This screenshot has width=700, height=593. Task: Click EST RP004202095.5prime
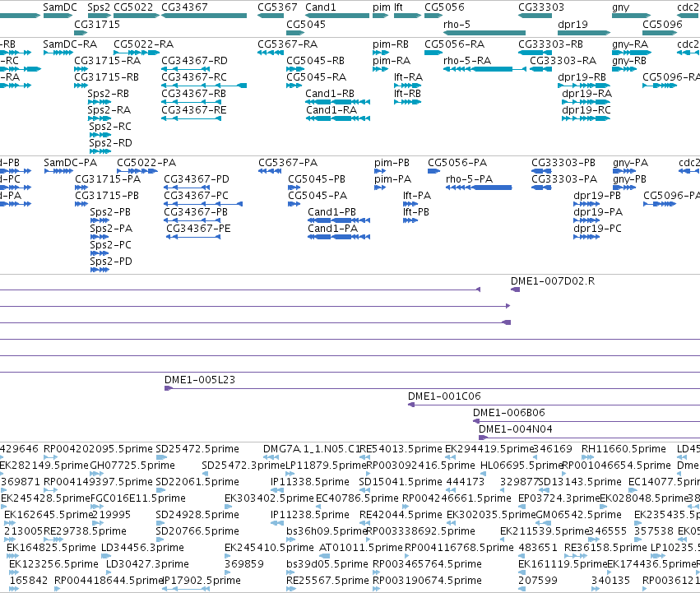pyautogui.click(x=98, y=449)
